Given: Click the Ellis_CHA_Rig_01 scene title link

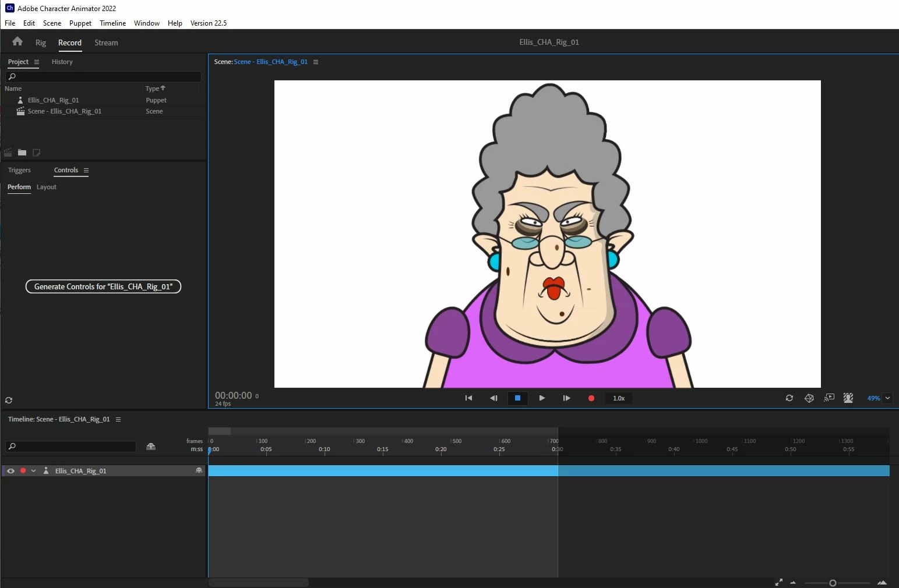Looking at the screenshot, I should click(x=270, y=62).
